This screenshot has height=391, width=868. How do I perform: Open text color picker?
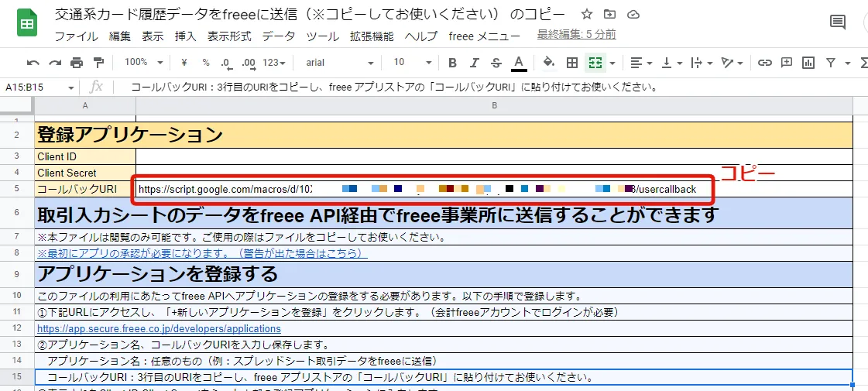[x=519, y=63]
